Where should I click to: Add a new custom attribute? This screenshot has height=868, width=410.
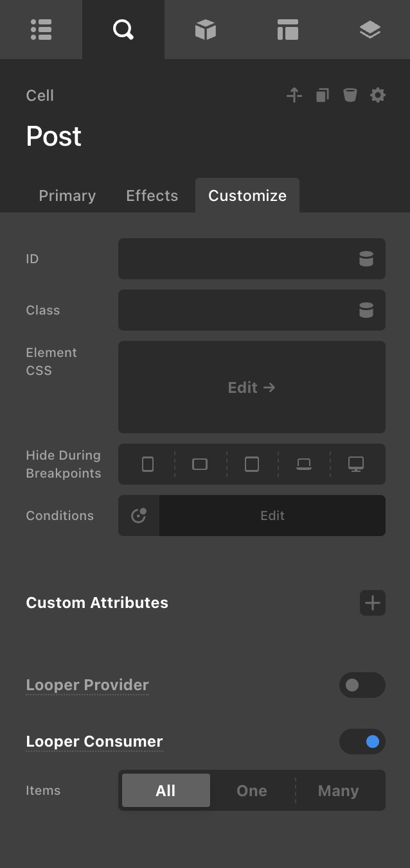[x=372, y=603]
